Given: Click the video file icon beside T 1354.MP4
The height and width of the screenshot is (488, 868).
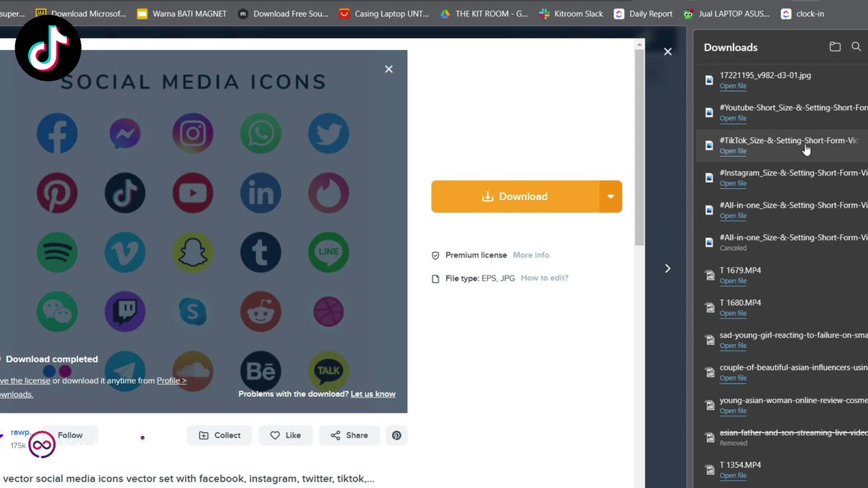Looking at the screenshot, I should tap(710, 469).
